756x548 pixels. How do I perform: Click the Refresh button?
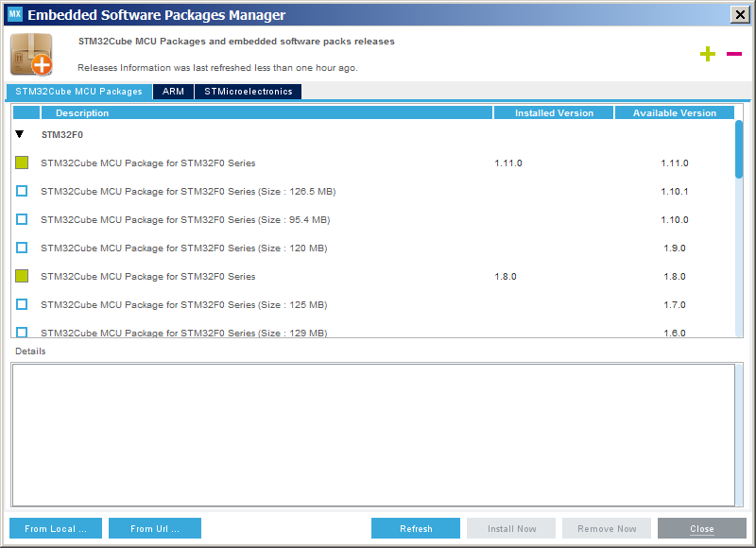coord(416,528)
